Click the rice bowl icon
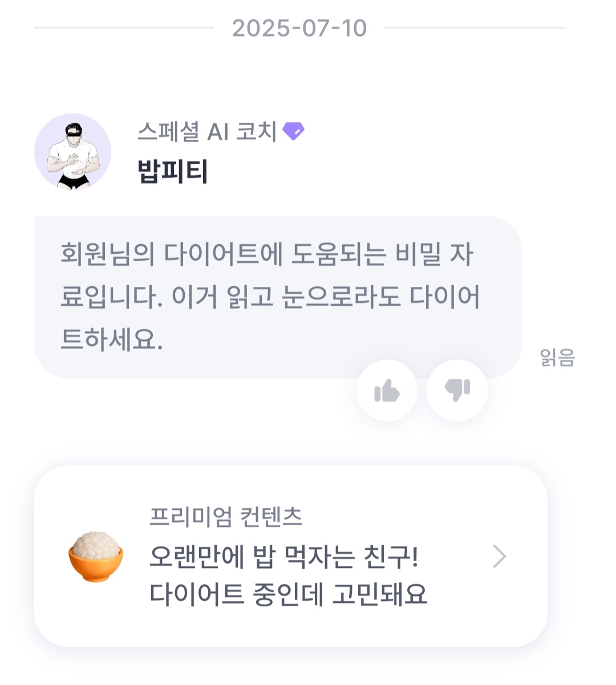Screen dimensions: 616x685 tap(95, 556)
